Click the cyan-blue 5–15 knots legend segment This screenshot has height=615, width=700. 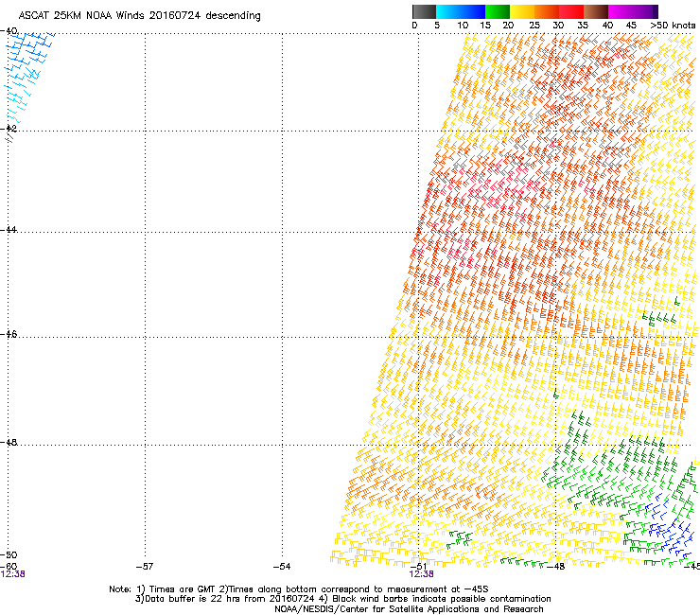pos(461,11)
